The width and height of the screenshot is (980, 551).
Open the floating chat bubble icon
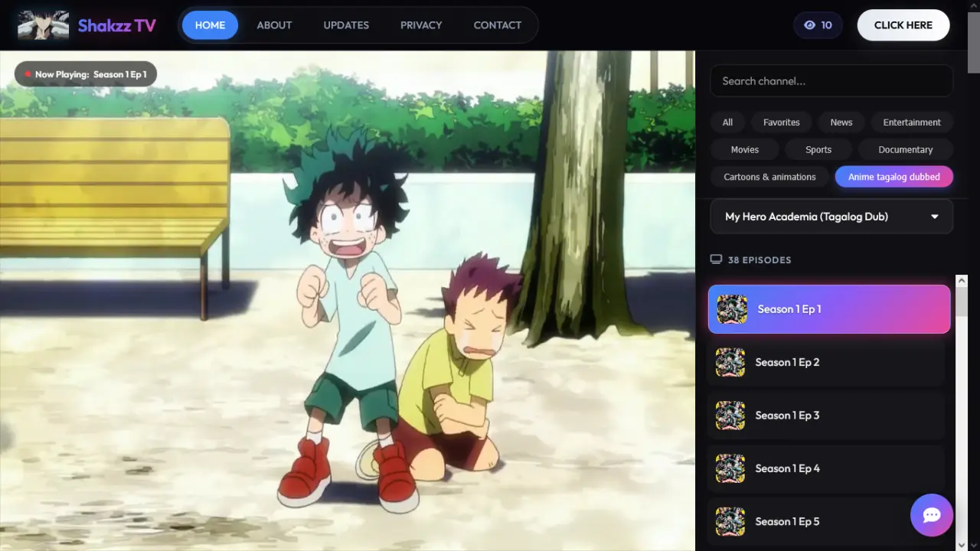point(932,515)
